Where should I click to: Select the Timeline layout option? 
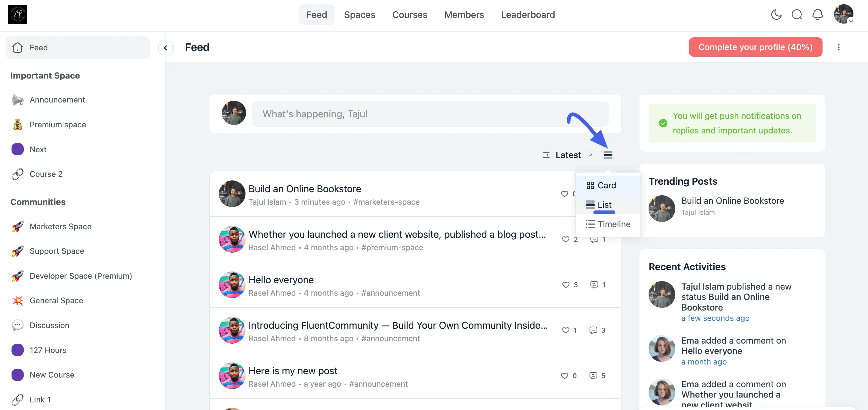point(608,224)
